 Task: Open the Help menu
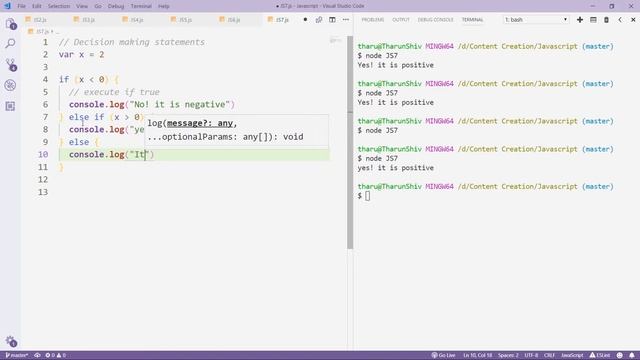tap(164, 6)
